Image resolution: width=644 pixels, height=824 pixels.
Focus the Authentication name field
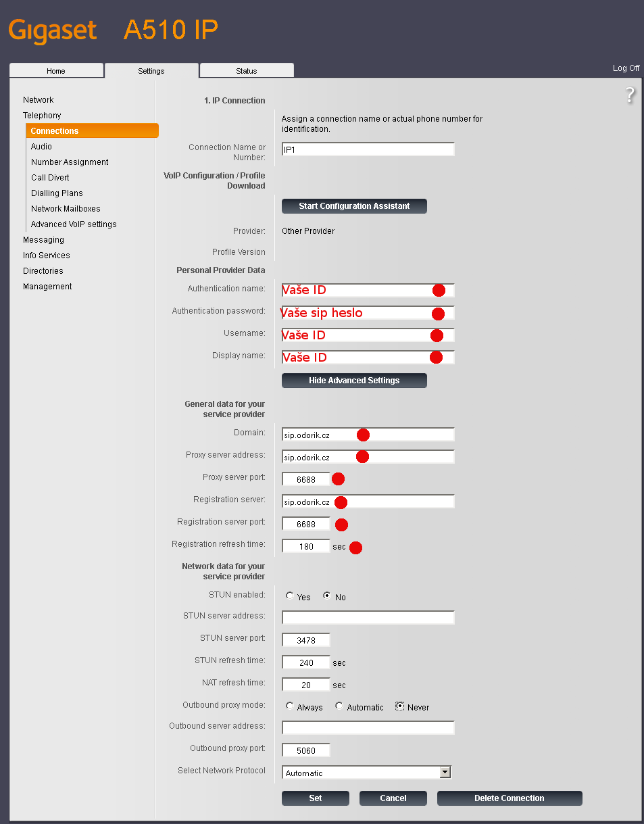[368, 291]
